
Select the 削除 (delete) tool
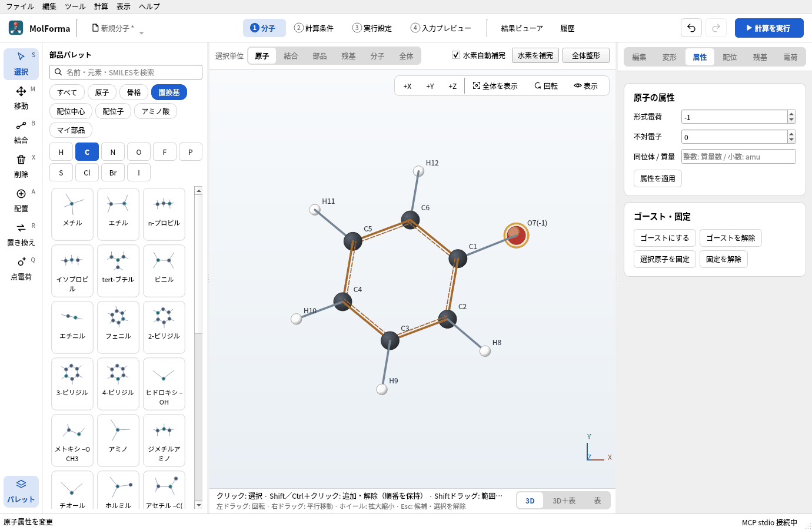[21, 166]
